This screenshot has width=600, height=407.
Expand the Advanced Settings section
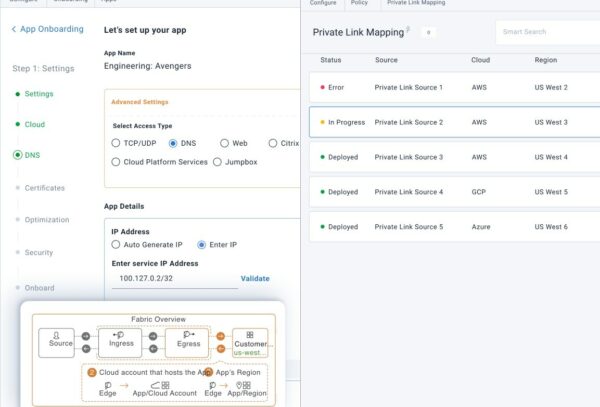coord(140,102)
